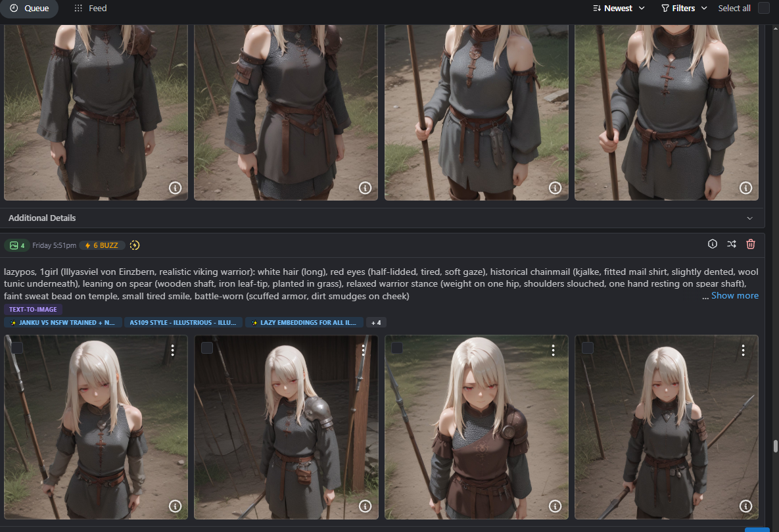The image size is (779, 532).
Task: Select checkbox on fourth lower-row image
Action: 587,347
